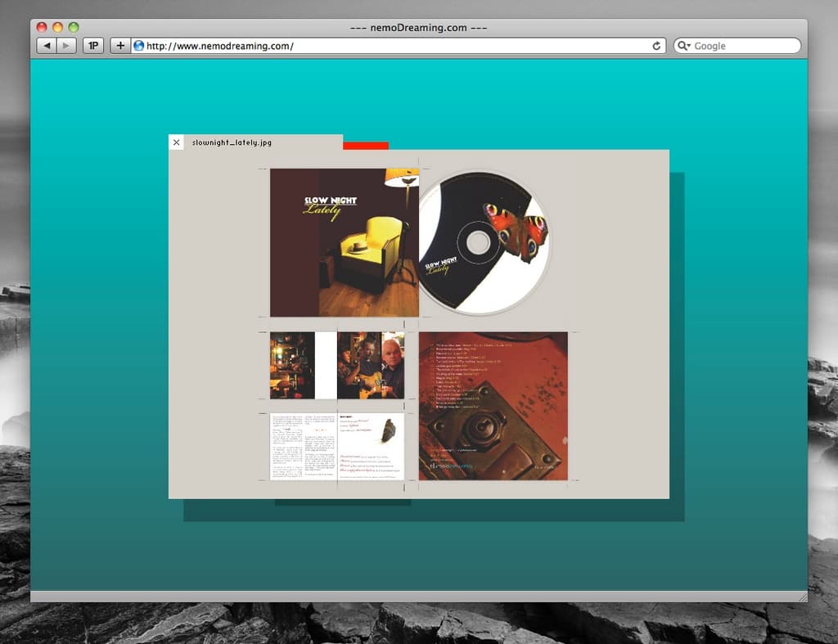
Task: Click the Google search input field
Action: (737, 46)
